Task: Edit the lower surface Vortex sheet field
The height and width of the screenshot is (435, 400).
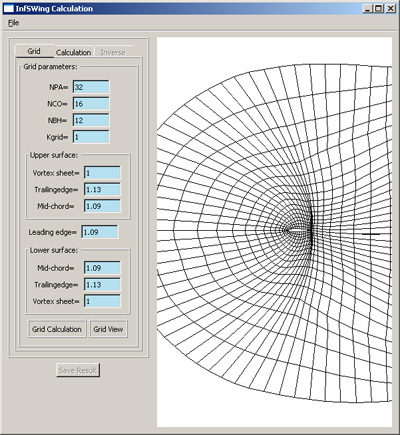Action: 102,301
